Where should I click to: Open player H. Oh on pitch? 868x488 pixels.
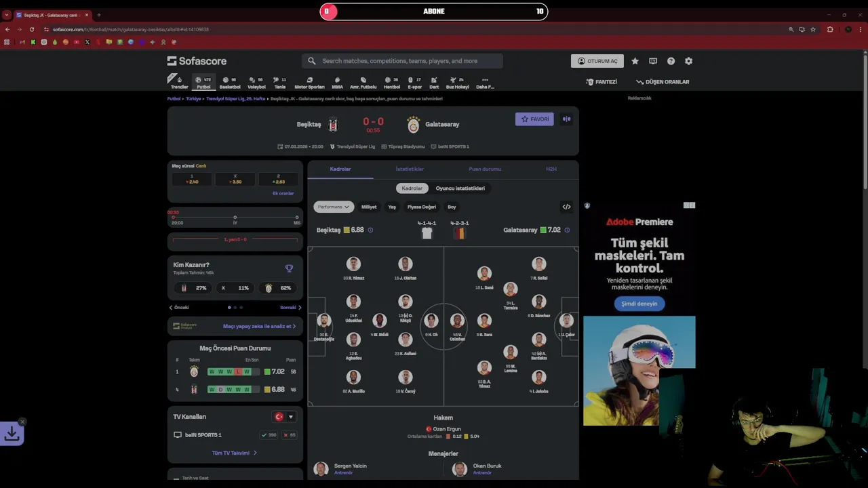coord(431,325)
